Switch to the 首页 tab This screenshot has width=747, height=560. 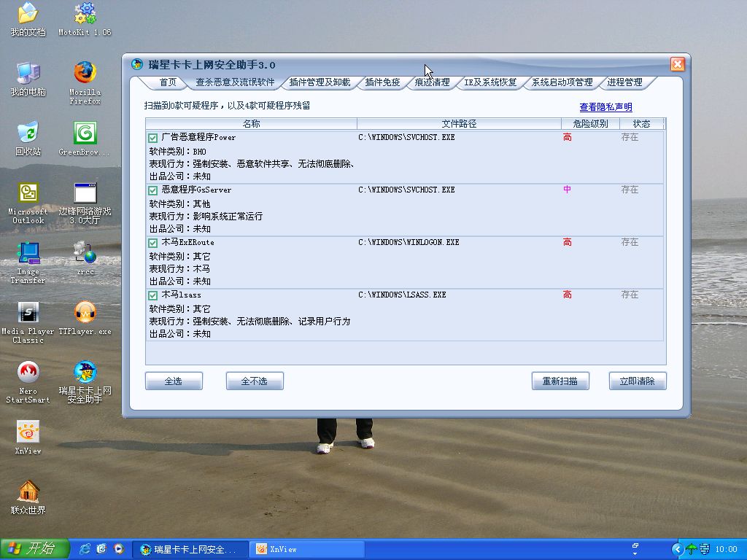pyautogui.click(x=167, y=82)
